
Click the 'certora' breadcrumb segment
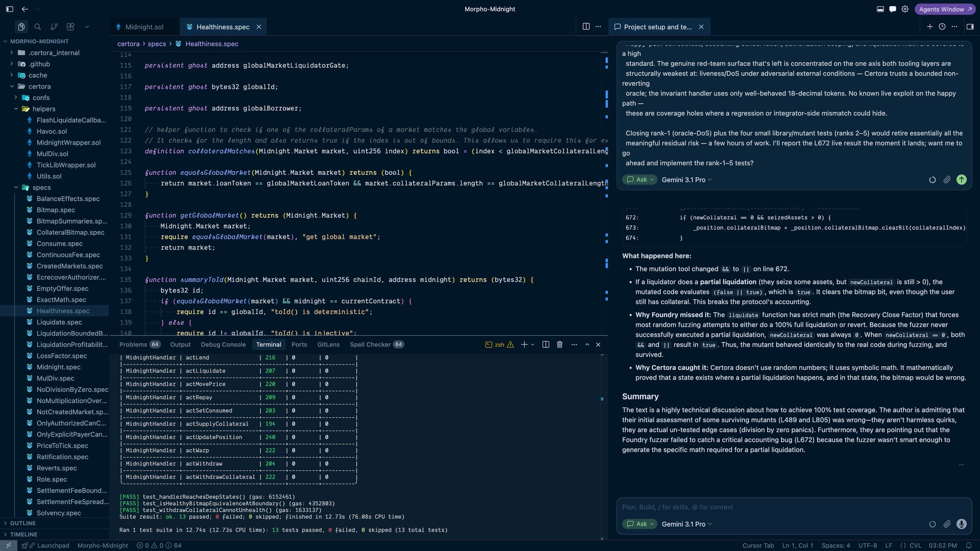pos(128,44)
